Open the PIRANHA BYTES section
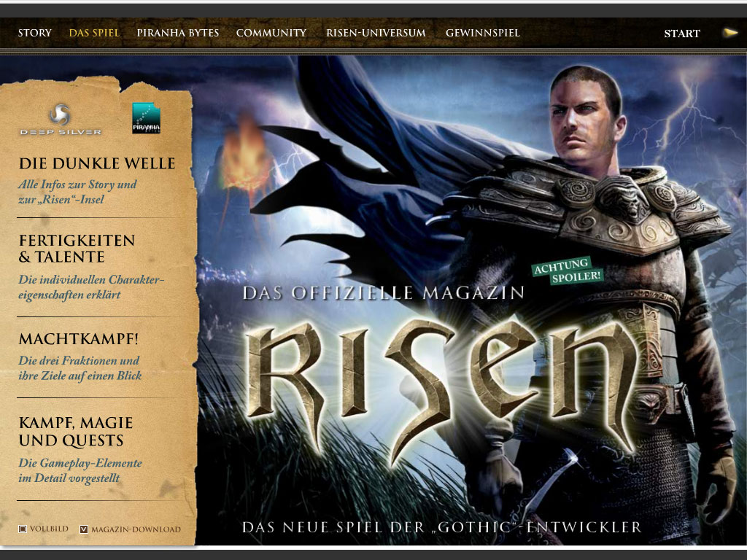Image resolution: width=747 pixels, height=560 pixels. coord(178,33)
